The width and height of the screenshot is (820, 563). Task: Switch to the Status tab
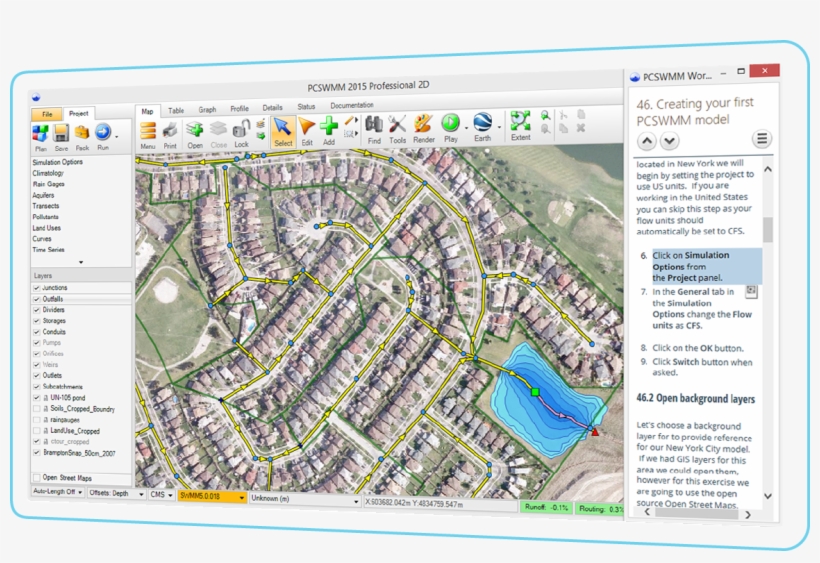[x=306, y=106]
